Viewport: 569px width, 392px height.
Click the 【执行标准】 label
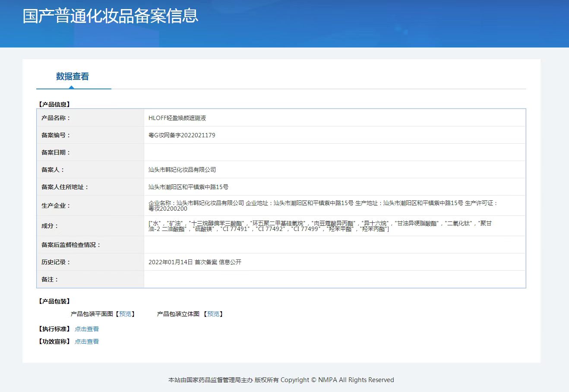54,329
